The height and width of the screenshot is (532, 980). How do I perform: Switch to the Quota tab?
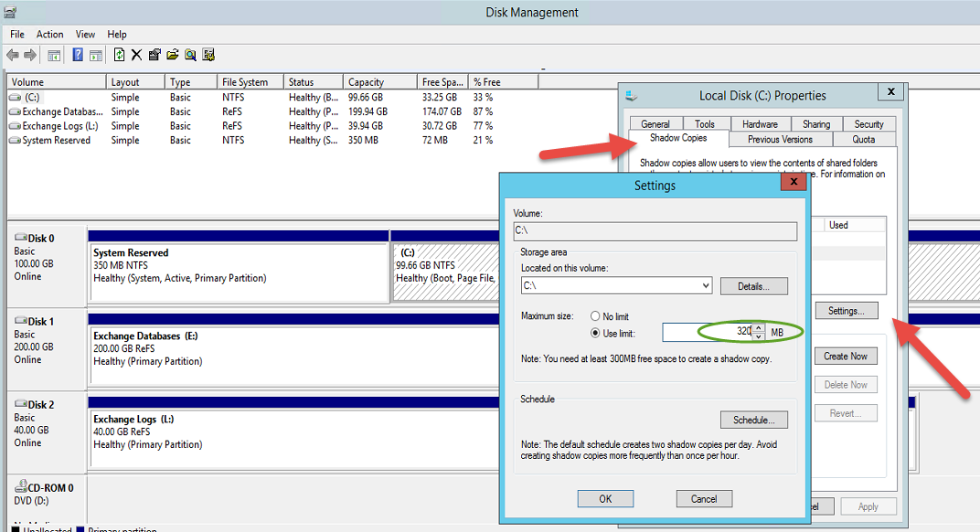coord(864,140)
